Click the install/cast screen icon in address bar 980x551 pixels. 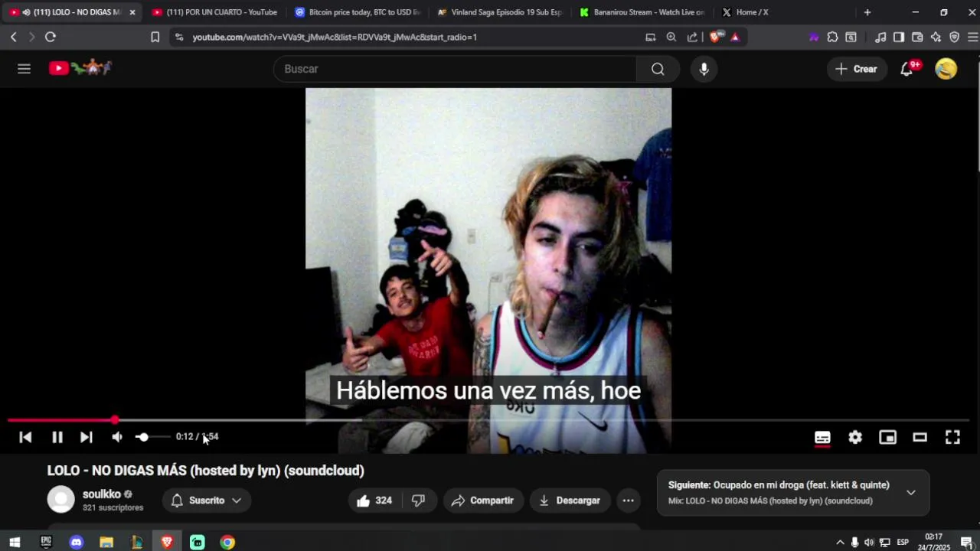pyautogui.click(x=651, y=37)
